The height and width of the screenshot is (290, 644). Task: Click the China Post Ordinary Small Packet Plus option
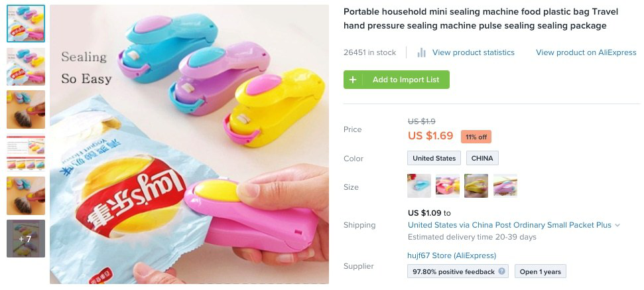(x=509, y=225)
